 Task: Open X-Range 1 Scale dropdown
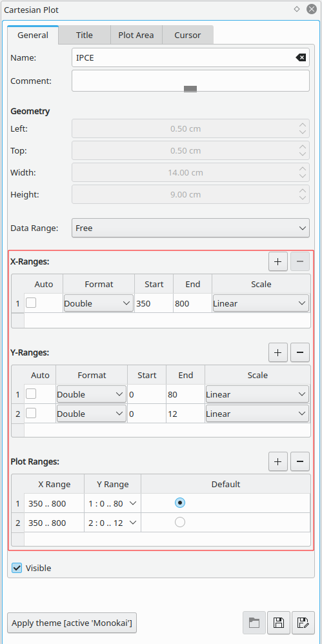[261, 303]
